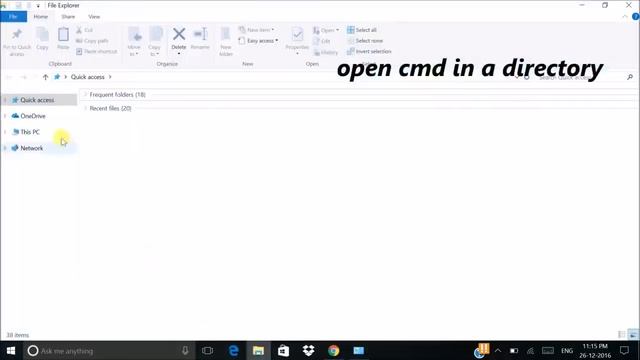Expand This PC tree node arrow
Viewport: 640px width, 360px height.
(x=5, y=132)
